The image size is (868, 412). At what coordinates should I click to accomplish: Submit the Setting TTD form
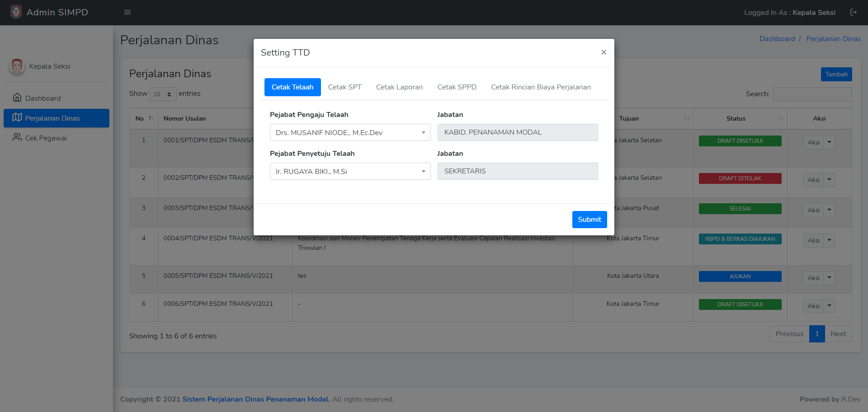(590, 219)
